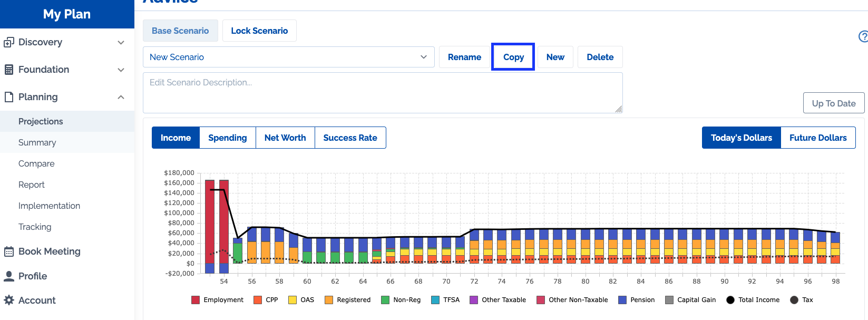Open the Net Worth tab

coord(285,138)
